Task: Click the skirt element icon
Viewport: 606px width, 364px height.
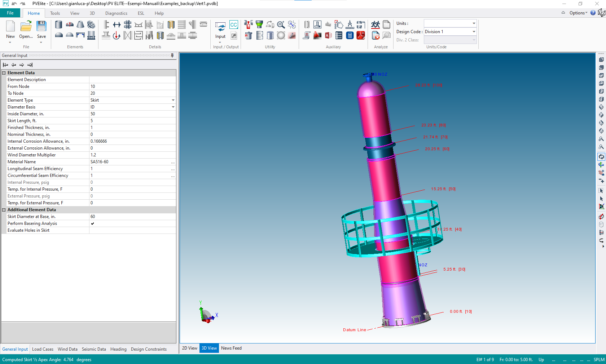Action: point(91,35)
